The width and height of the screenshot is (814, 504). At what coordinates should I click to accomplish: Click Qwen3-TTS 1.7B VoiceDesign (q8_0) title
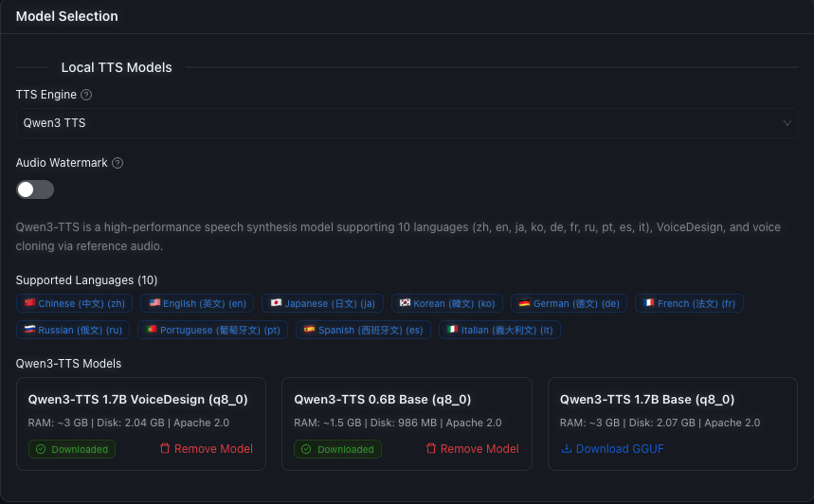click(x=138, y=399)
